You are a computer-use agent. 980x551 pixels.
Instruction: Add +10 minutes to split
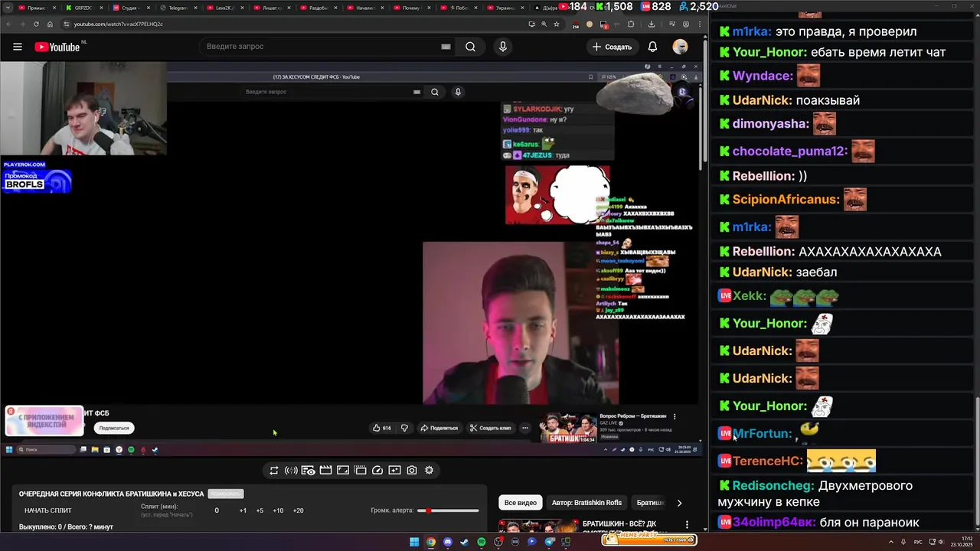coord(278,510)
